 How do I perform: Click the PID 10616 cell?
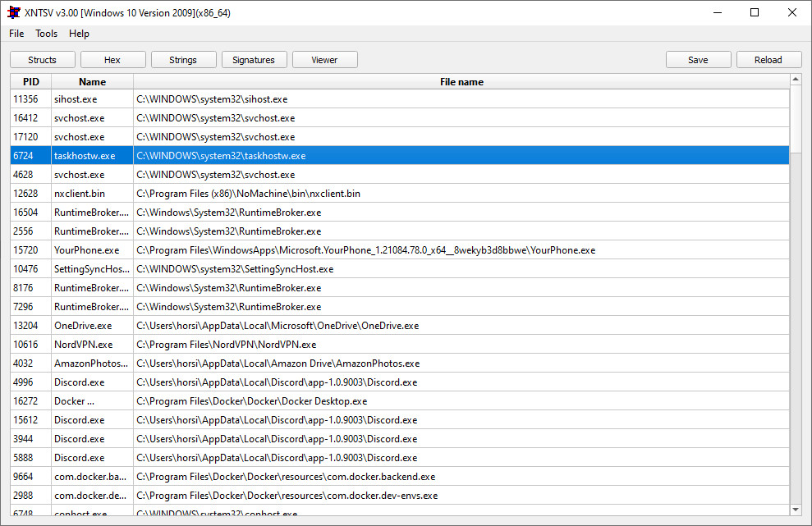click(x=31, y=345)
